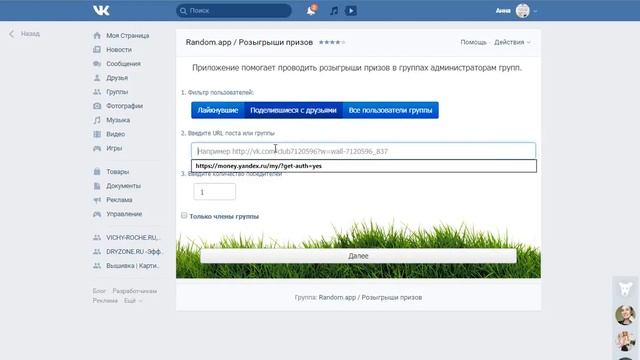Select the Лайкнувшие filter button
The height and width of the screenshot is (360, 640).
point(218,110)
